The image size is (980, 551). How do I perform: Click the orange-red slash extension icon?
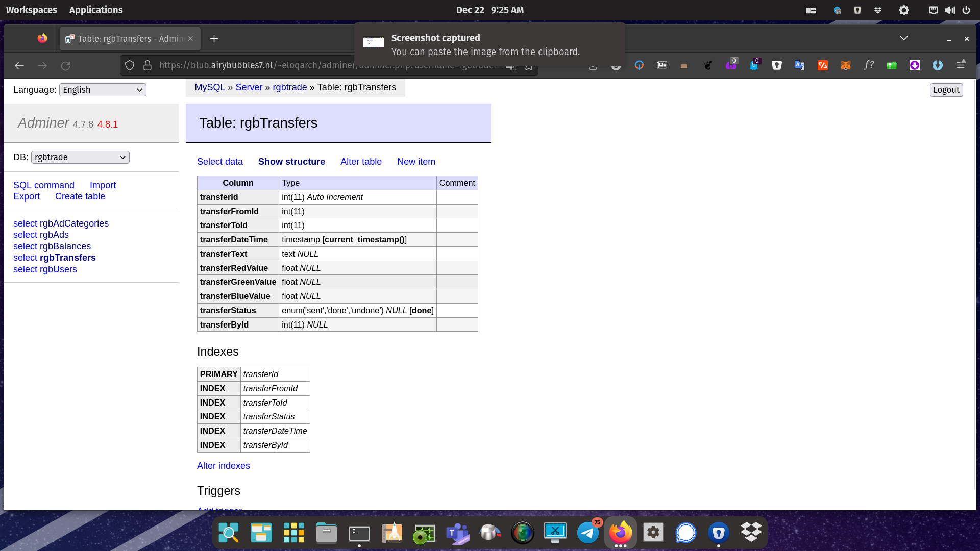pos(823,65)
